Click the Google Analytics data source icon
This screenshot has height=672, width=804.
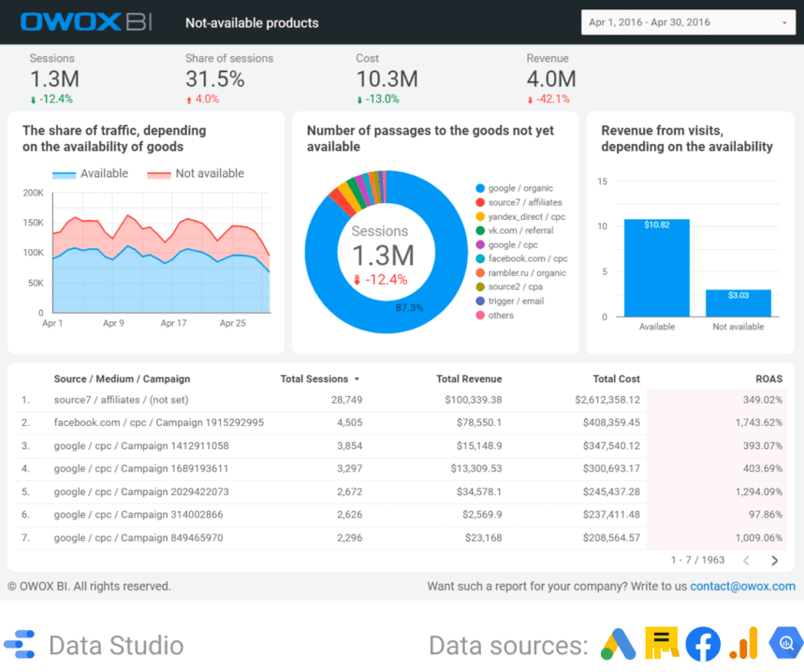pos(744,645)
